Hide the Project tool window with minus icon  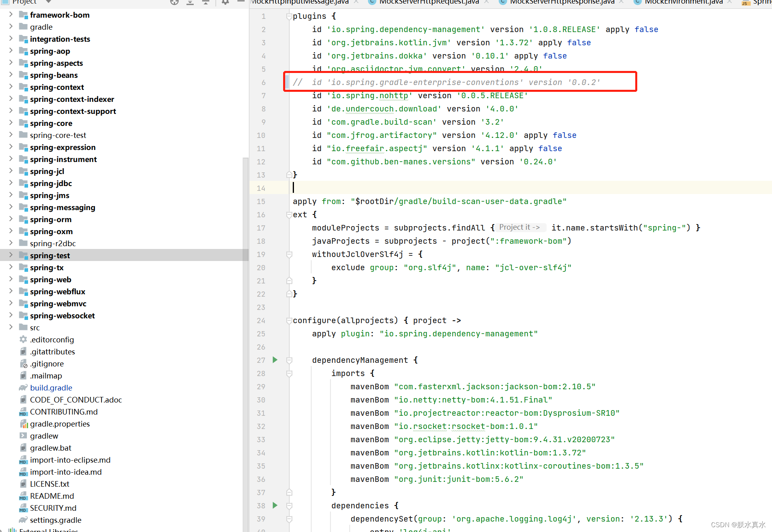pyautogui.click(x=241, y=2)
